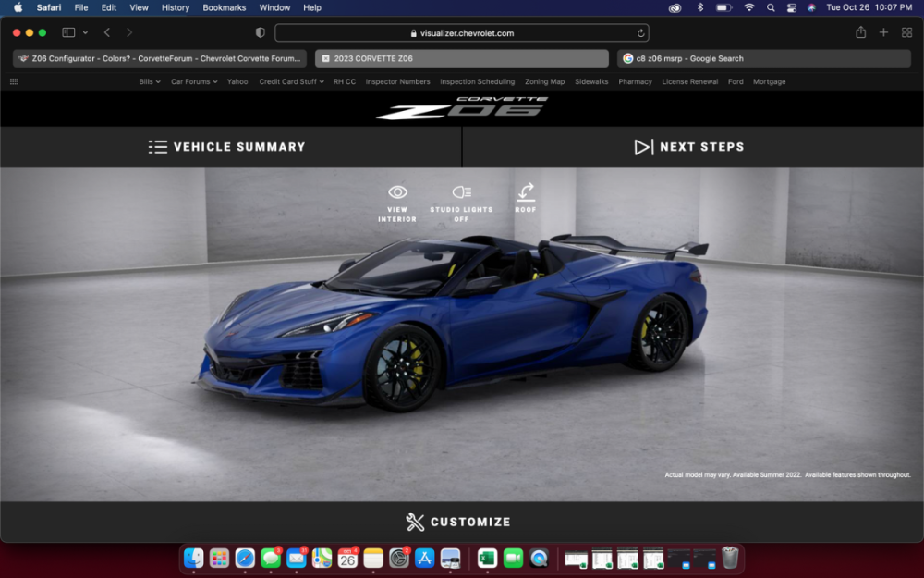Open the History menu
924x578 pixels.
coord(176,7)
